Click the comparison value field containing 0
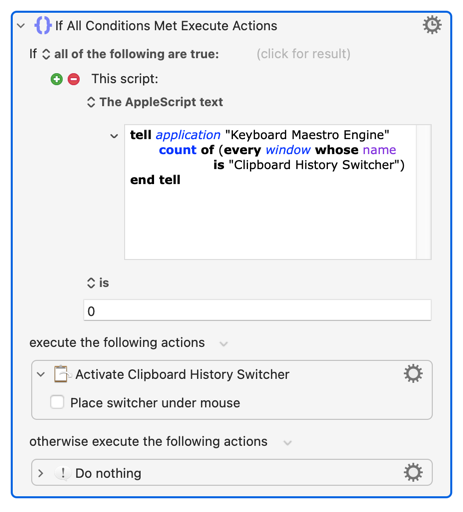This screenshot has height=512, width=463. (257, 311)
